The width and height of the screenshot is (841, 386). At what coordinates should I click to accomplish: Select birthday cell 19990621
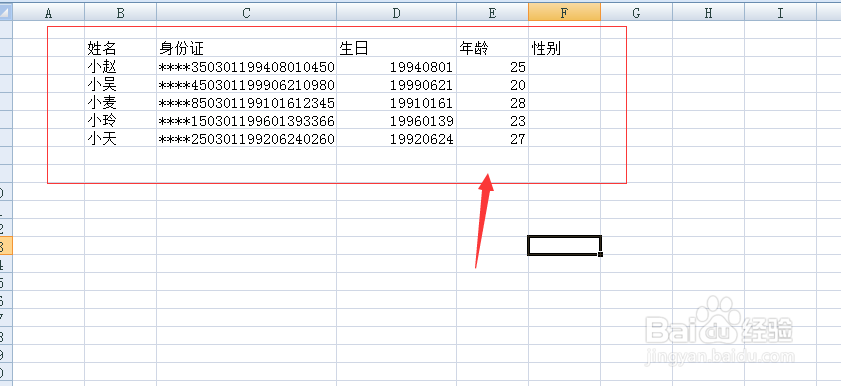point(396,84)
